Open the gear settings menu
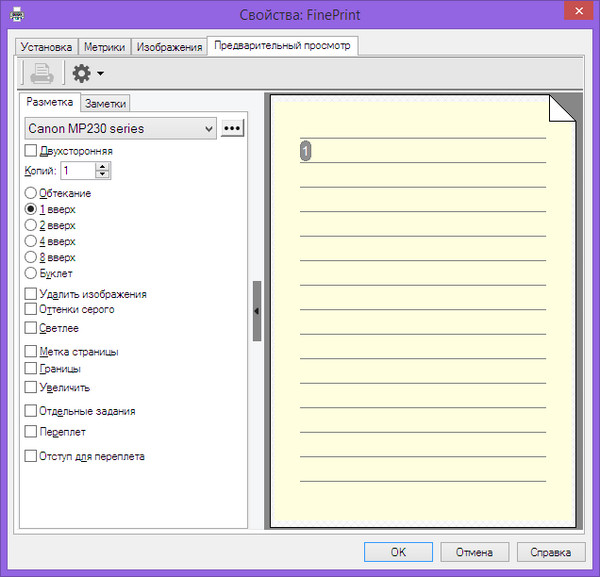 tap(82, 73)
